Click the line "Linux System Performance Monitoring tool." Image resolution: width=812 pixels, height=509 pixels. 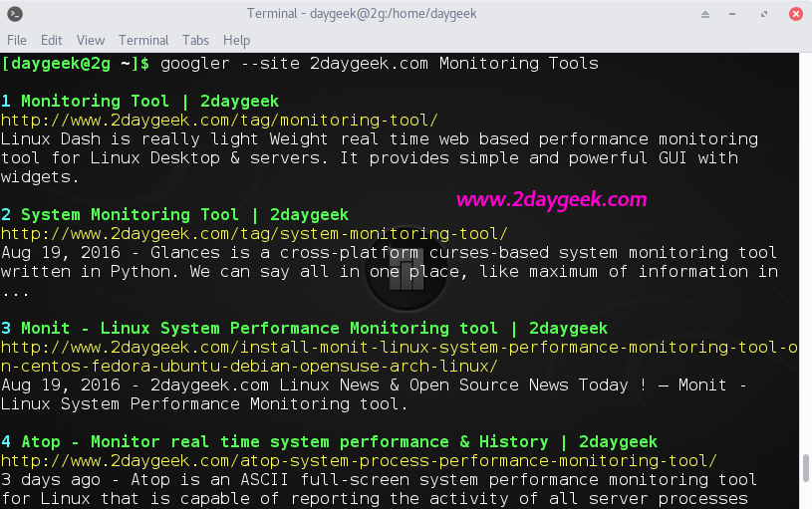click(204, 404)
